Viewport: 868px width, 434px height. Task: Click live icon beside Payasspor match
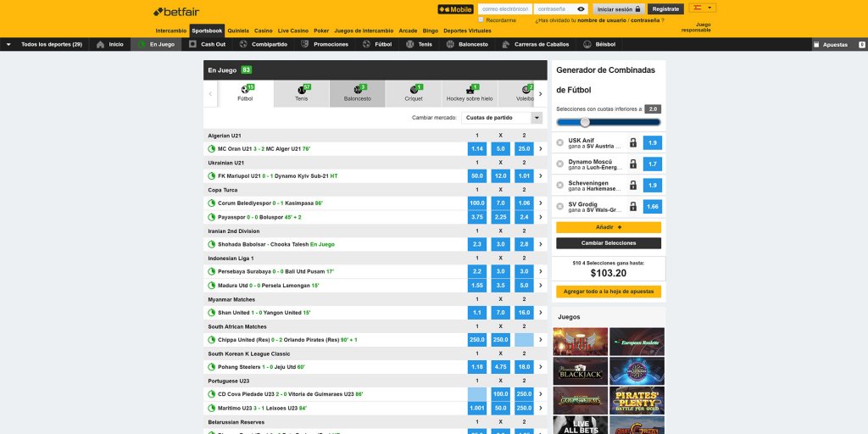coord(211,217)
